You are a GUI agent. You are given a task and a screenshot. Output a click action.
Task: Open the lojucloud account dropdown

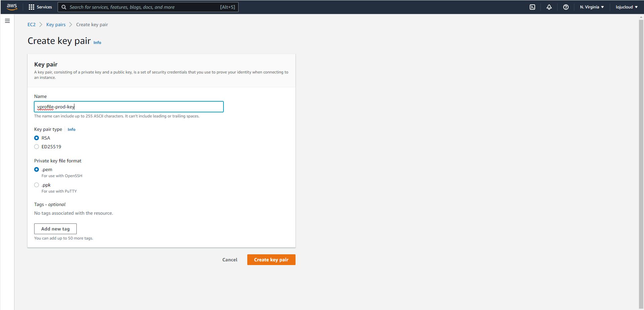627,7
